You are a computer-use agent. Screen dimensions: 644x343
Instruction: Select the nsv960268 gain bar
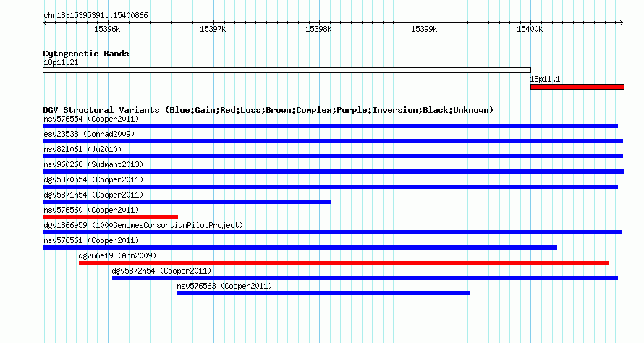(333, 171)
